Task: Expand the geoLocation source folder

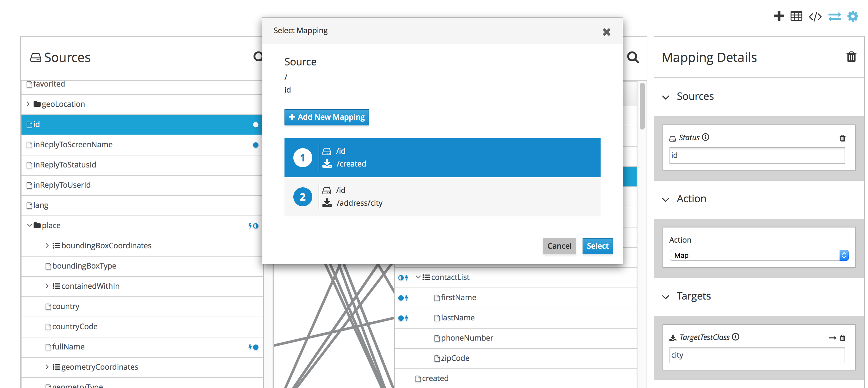Action: click(28, 104)
